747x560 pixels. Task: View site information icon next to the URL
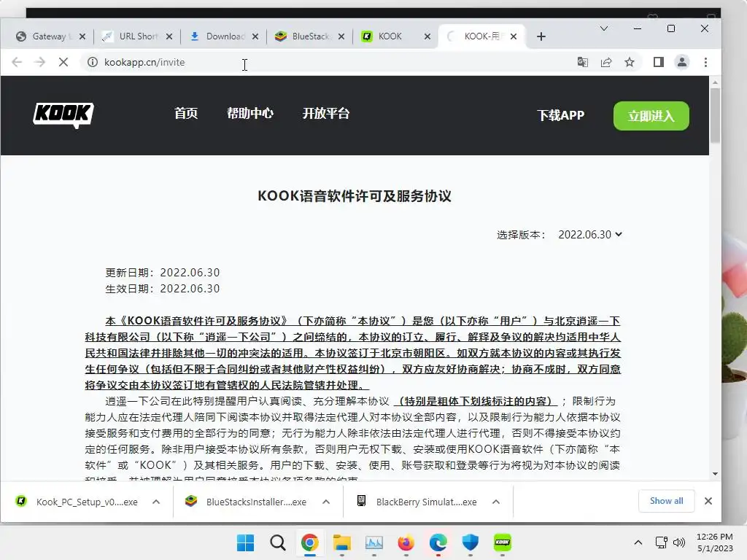[93, 63]
